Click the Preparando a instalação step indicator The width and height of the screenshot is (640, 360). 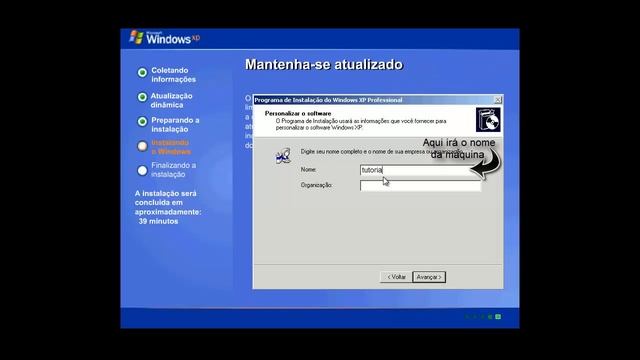click(x=142, y=122)
